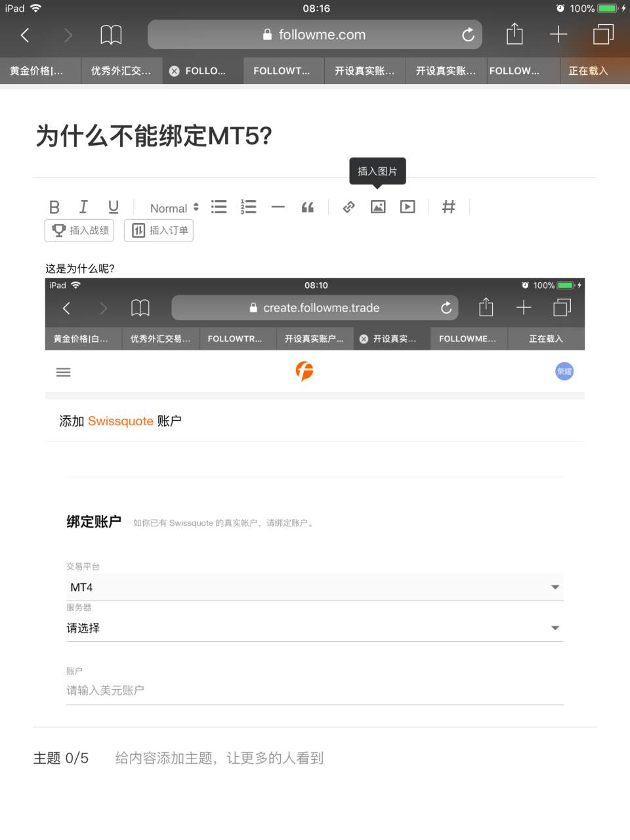Switch to FOLLOW... tab
The height and width of the screenshot is (840, 630).
point(523,71)
